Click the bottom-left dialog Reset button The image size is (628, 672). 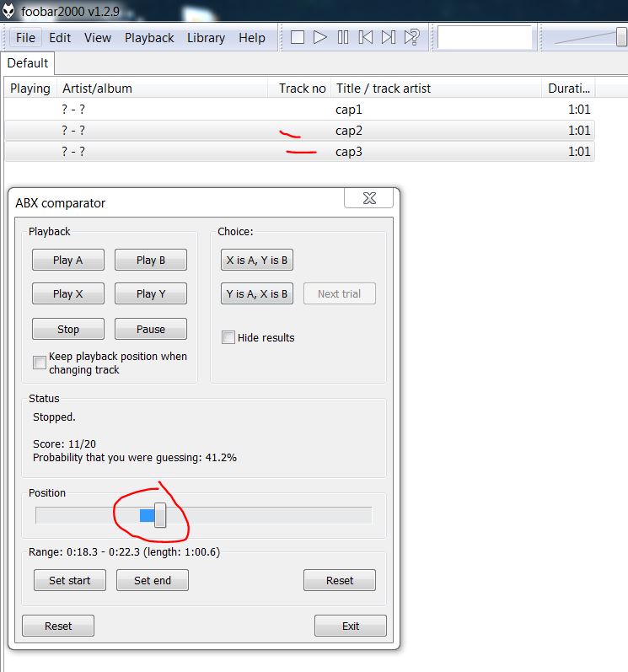click(58, 626)
